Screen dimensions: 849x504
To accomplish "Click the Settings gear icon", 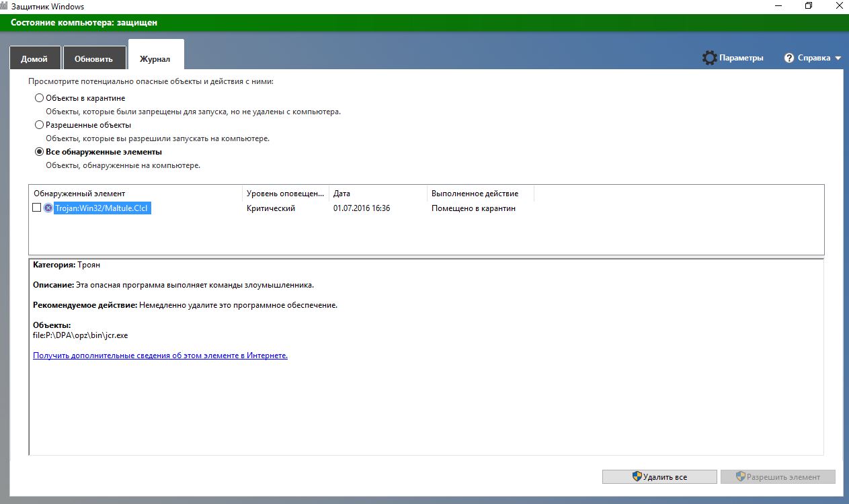I will [709, 58].
